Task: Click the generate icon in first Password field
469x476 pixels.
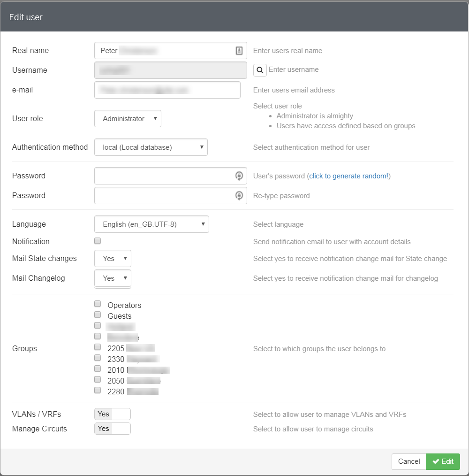Action: pyautogui.click(x=239, y=176)
